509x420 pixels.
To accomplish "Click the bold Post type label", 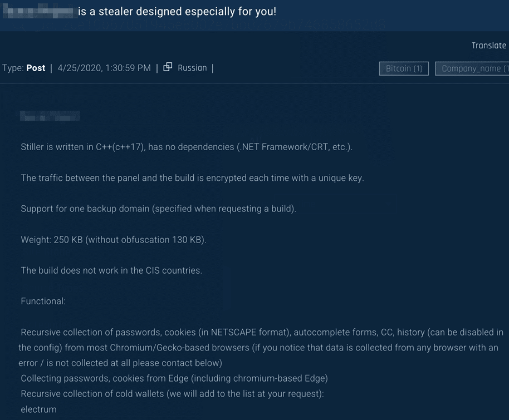I will coord(36,68).
